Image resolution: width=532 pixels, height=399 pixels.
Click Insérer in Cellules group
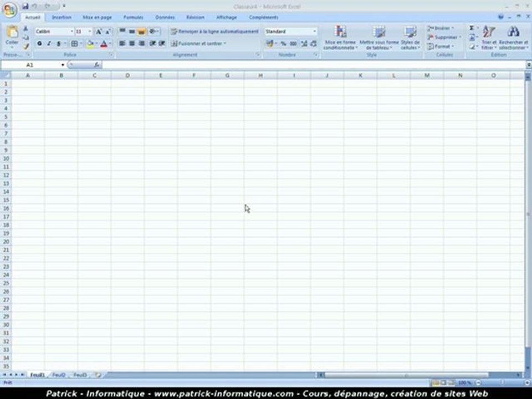[440, 28]
